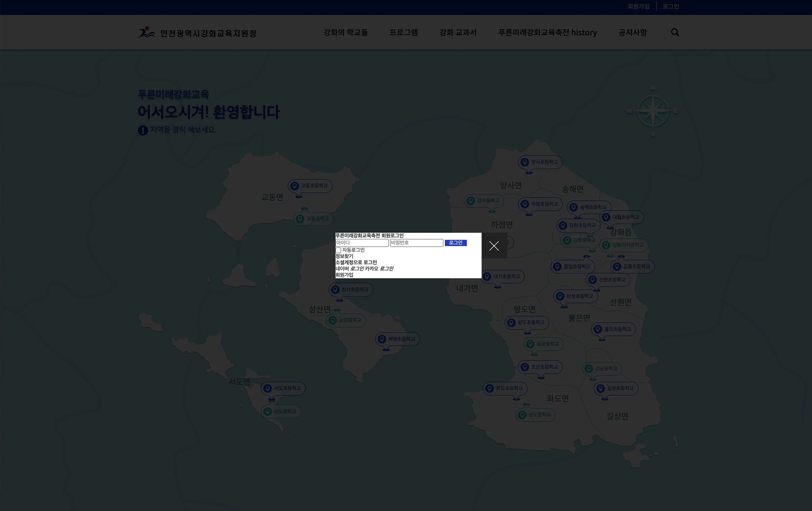Screen dimensions: 812x511
Task: Focus the 비밀번호 input field
Action: pyautogui.click(x=416, y=243)
